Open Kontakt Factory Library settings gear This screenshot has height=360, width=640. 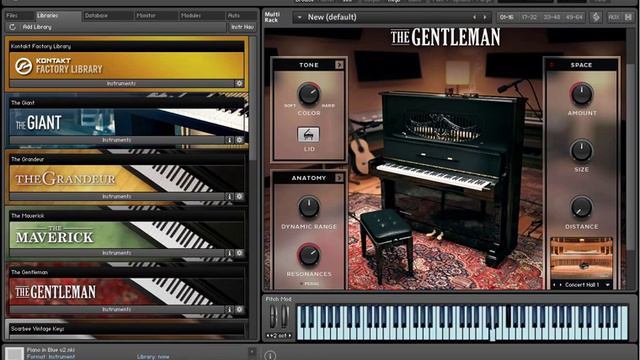[239, 83]
